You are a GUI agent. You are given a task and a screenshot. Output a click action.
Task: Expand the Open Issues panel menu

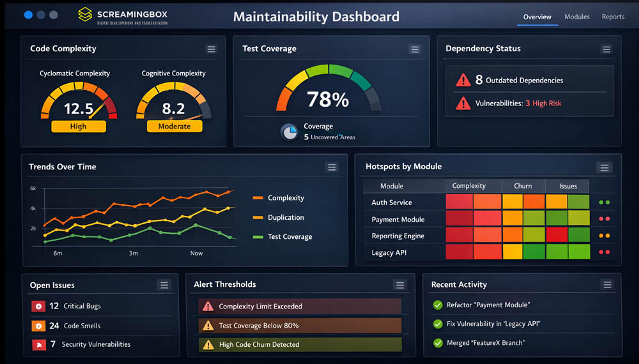click(x=164, y=285)
